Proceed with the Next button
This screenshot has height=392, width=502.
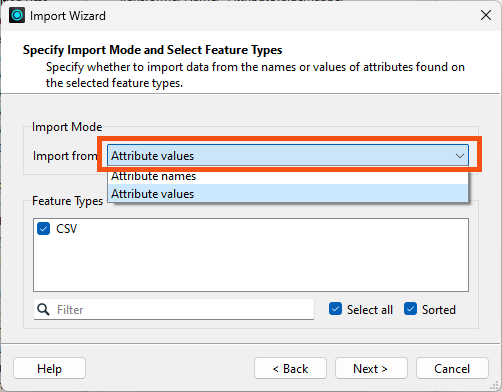[x=371, y=368]
